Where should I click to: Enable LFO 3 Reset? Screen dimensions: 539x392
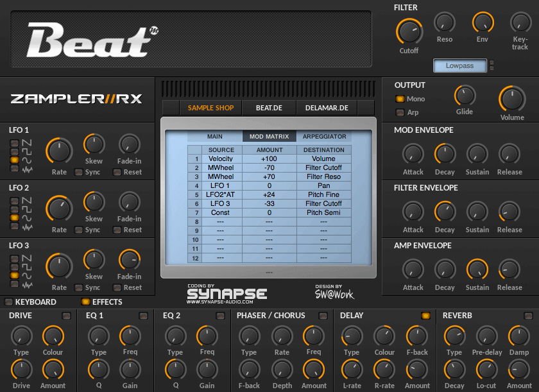117,287
